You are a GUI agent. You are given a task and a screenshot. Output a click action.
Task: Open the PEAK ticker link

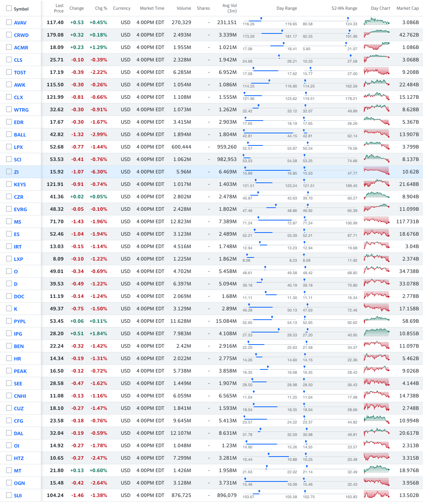(20, 371)
